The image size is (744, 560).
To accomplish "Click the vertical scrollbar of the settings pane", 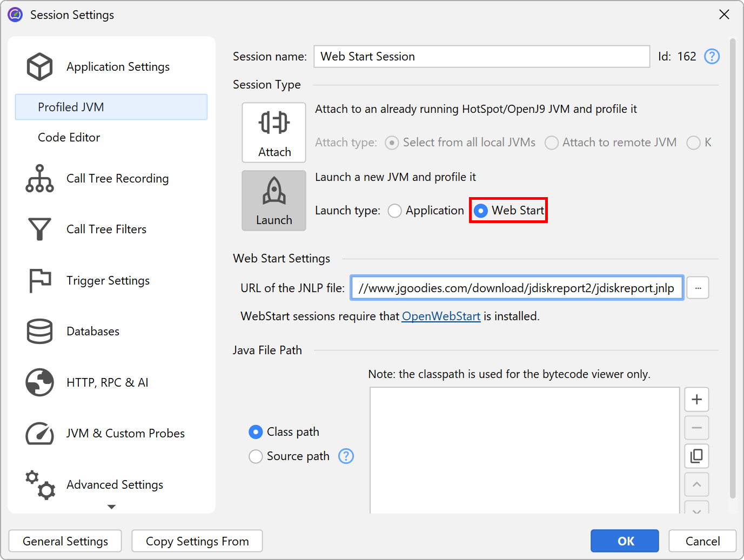I will coord(732,270).
